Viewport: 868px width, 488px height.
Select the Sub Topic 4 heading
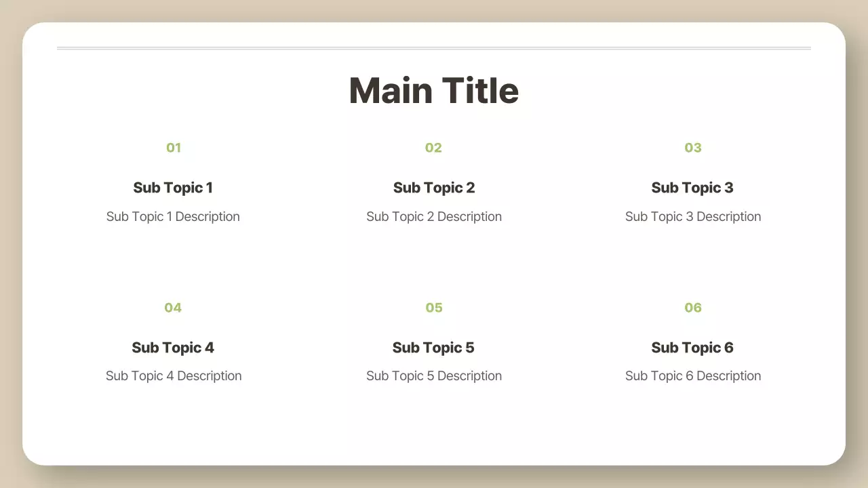(173, 348)
